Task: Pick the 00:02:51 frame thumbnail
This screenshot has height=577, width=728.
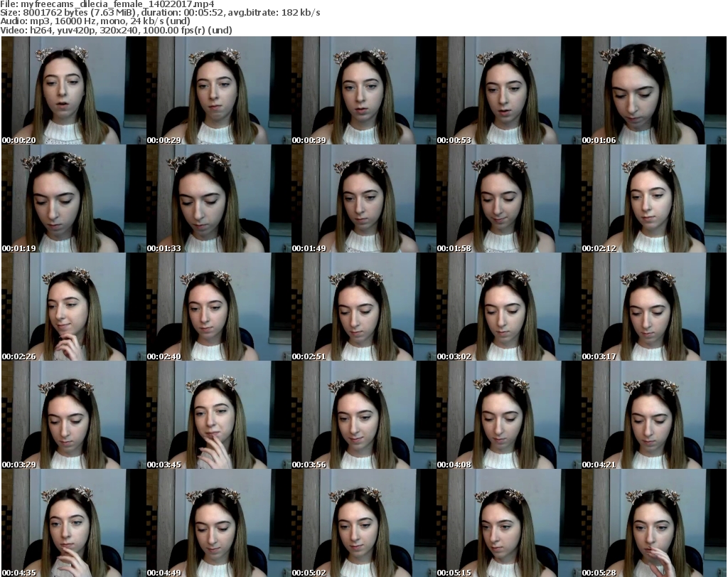Action: click(x=363, y=307)
